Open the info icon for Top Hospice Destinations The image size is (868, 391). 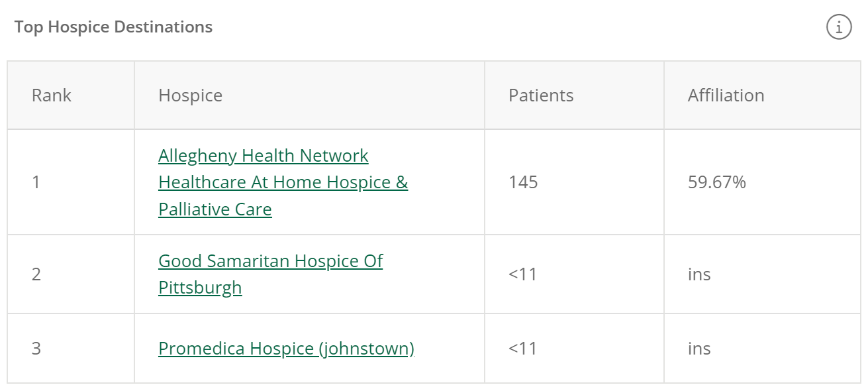(839, 27)
